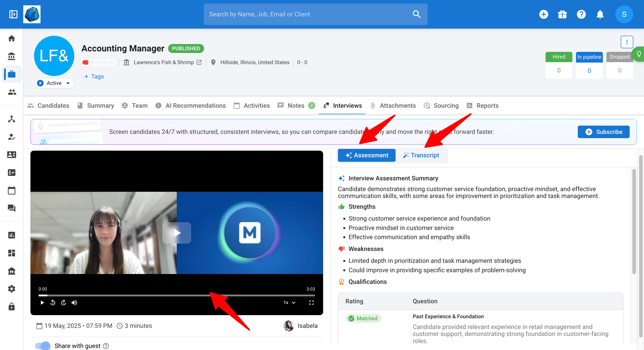Open the Notes tab
This screenshot has height=350, width=644.
(296, 105)
